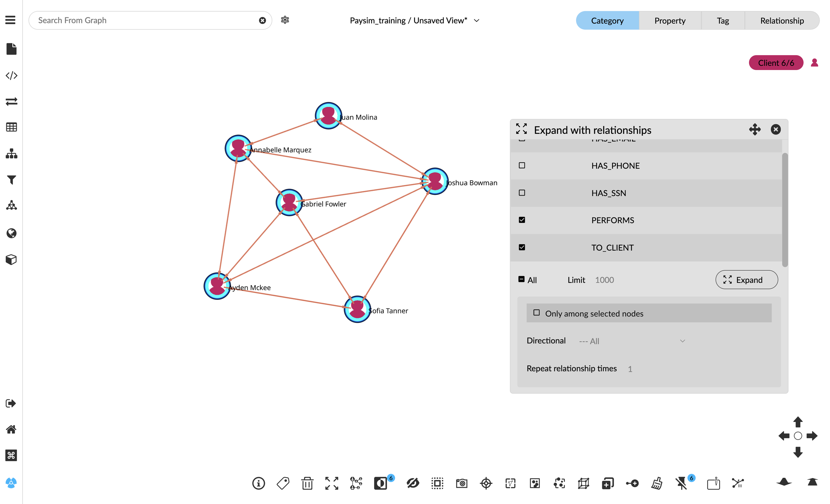This screenshot has width=830, height=504.
Task: Open the filter funnel tool in sidebar
Action: pyautogui.click(x=11, y=180)
